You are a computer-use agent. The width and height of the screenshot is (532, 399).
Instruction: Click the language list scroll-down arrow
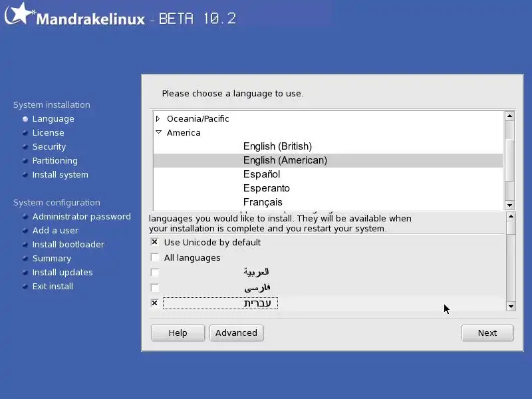[x=509, y=205]
